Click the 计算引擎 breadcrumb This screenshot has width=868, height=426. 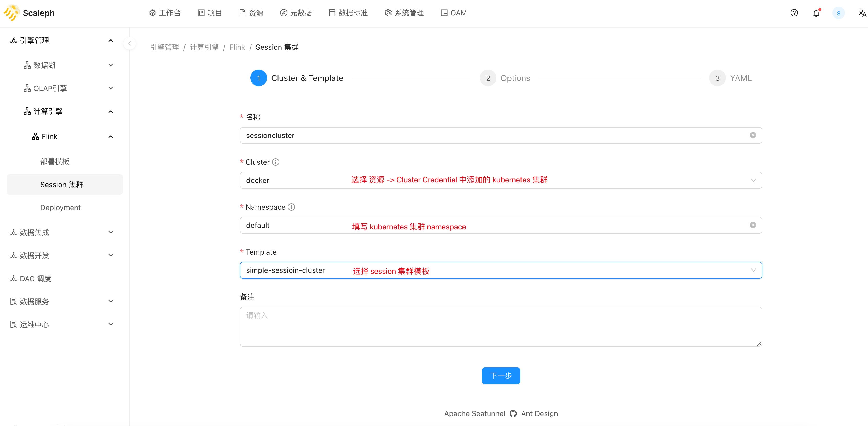(204, 47)
